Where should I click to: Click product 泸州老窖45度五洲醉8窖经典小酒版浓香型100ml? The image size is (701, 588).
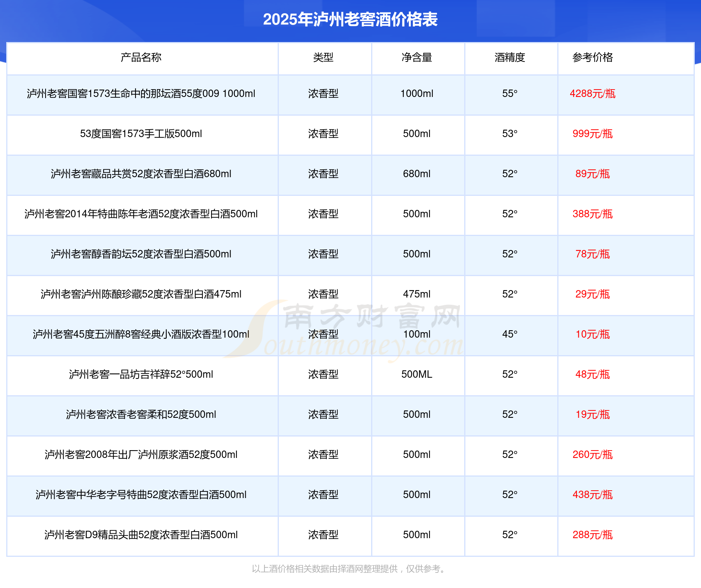(x=141, y=334)
